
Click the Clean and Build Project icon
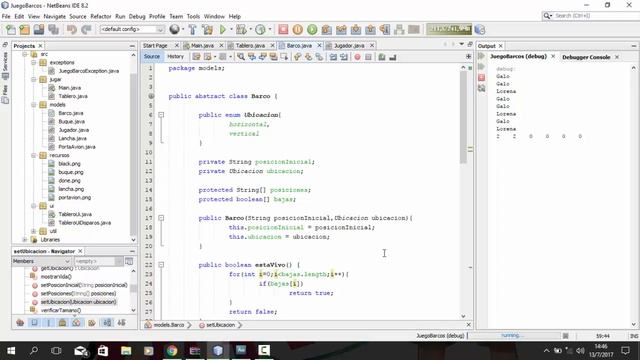(208, 29)
